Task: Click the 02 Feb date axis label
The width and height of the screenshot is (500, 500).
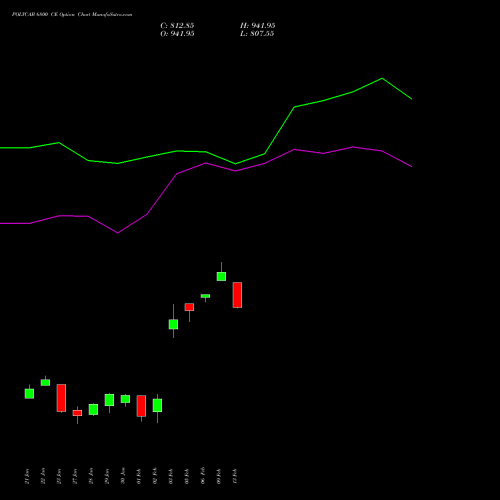Action: click(x=155, y=476)
